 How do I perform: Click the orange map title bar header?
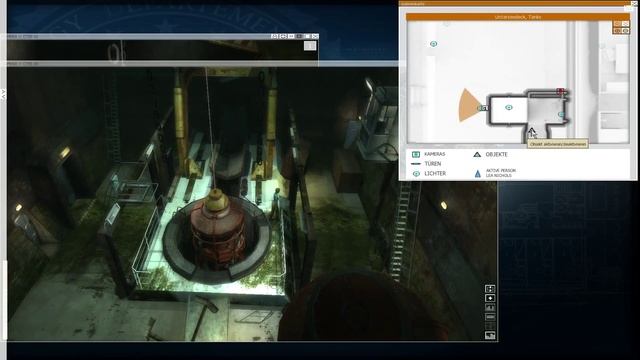[518, 17]
